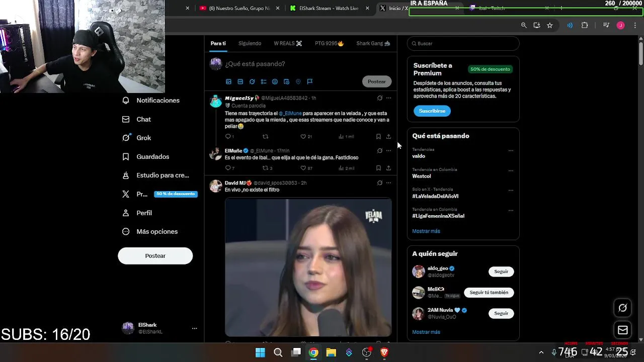Share the MigueelSy post
644x362 pixels.
pyautogui.click(x=388, y=136)
